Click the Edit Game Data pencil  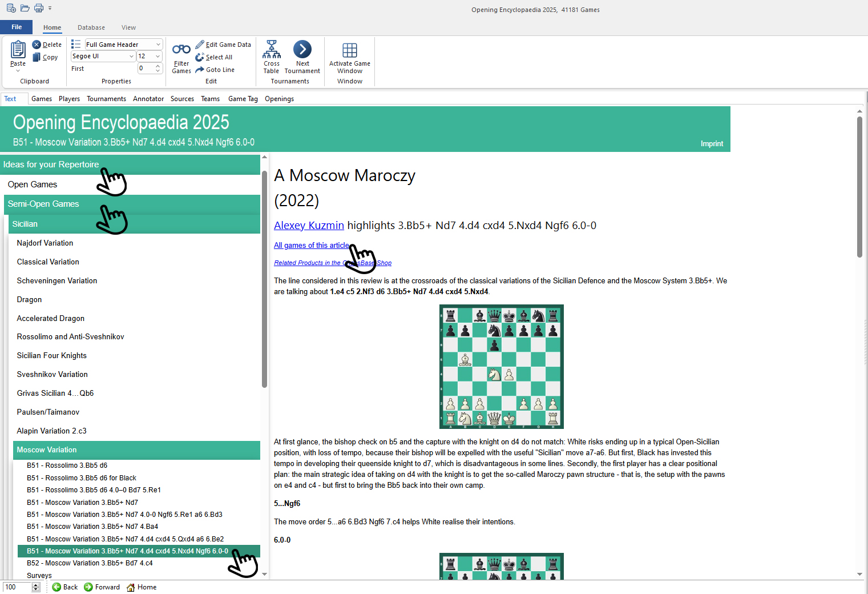(200, 45)
